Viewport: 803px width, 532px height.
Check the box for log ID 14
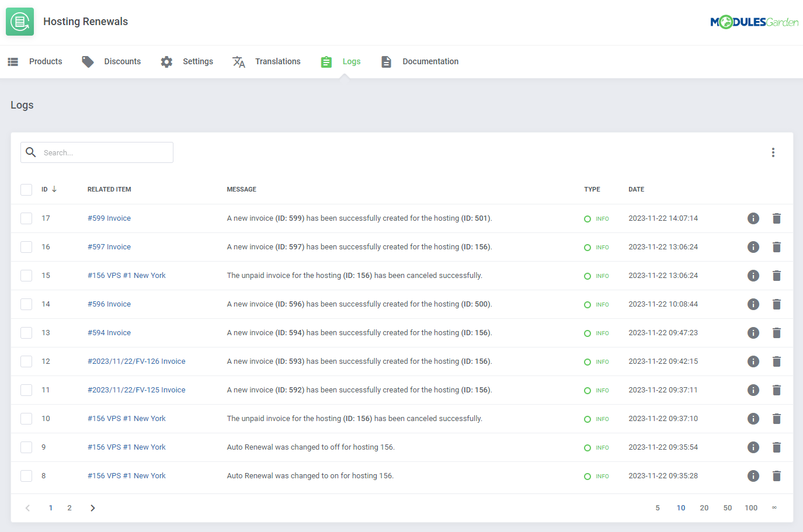26,304
